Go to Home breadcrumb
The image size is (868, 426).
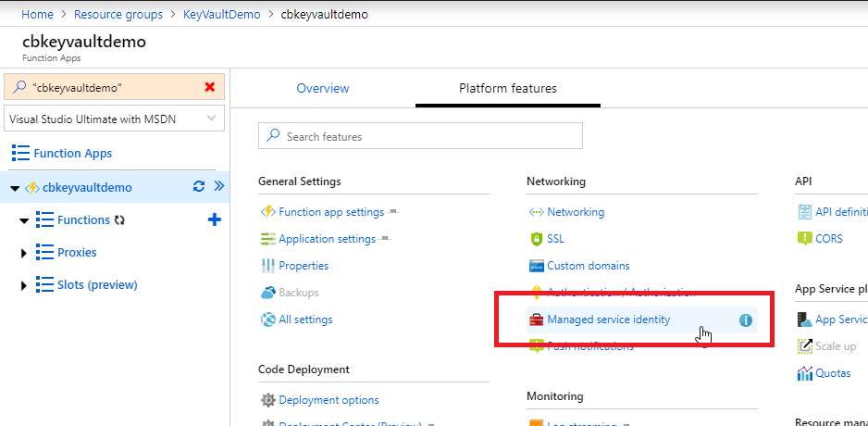tap(38, 15)
